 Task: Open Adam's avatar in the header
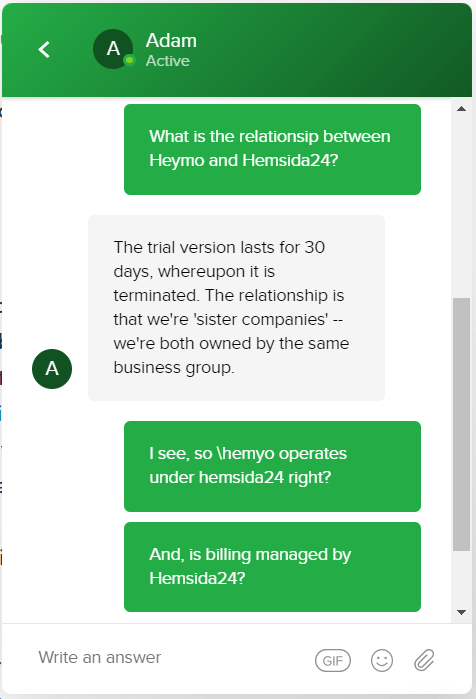click(x=113, y=49)
